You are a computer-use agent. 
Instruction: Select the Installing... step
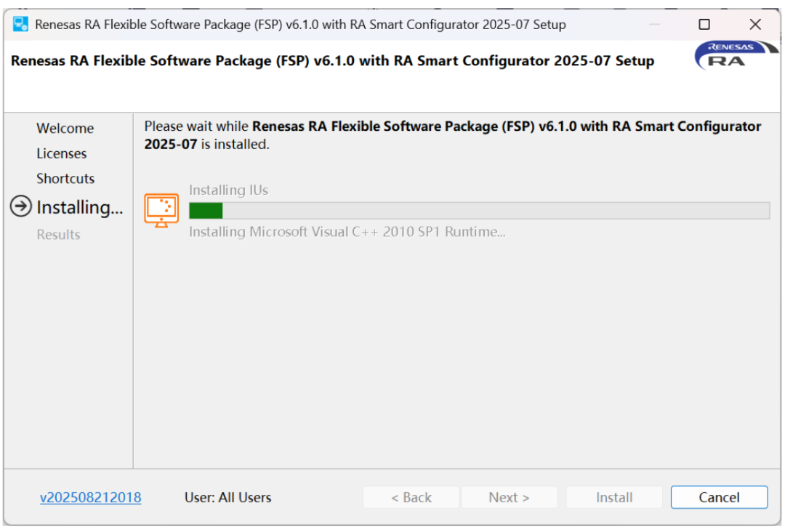(80, 208)
